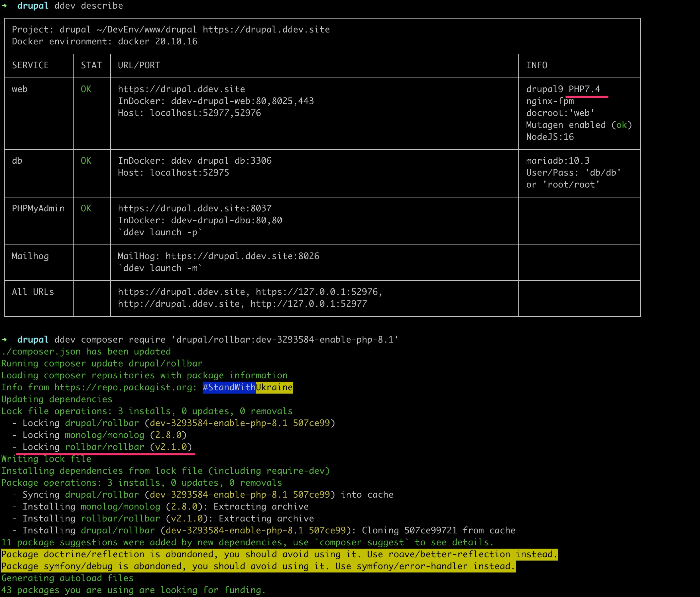
Task: Select the drupal/rollbar package name
Action: tap(101, 423)
